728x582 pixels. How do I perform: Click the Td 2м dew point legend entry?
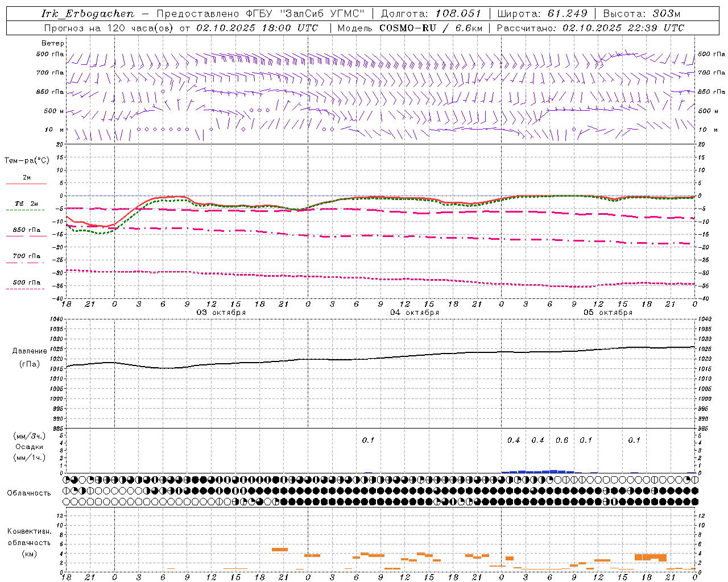[x=26, y=203]
